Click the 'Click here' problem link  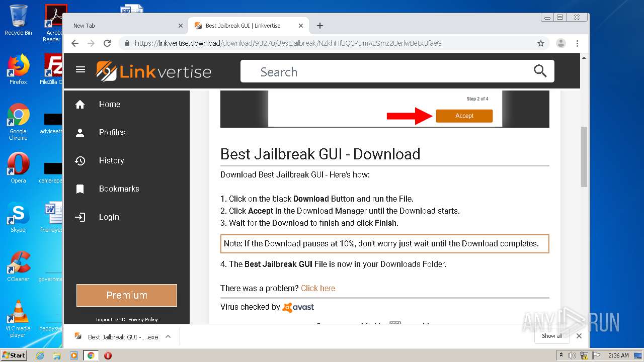pos(318,288)
